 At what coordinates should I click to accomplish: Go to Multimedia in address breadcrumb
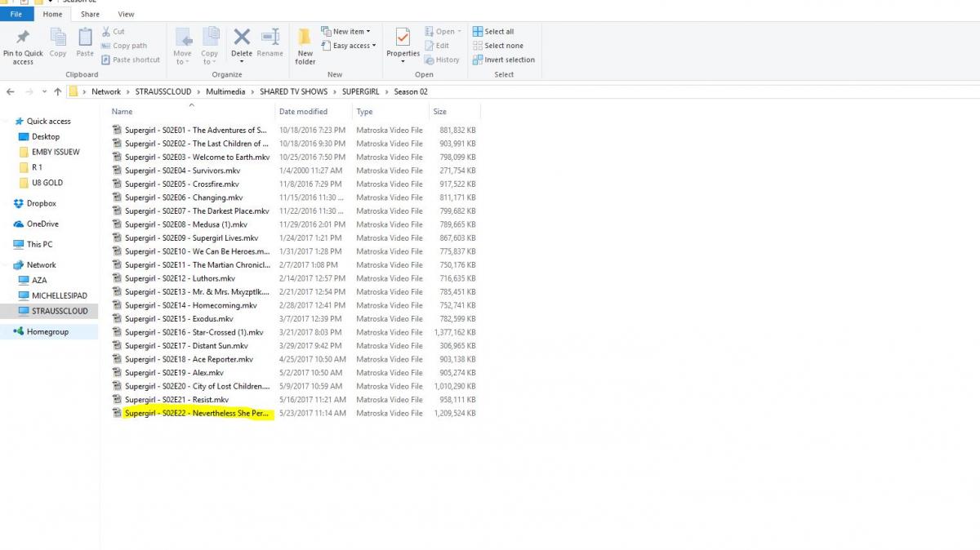[x=226, y=91]
